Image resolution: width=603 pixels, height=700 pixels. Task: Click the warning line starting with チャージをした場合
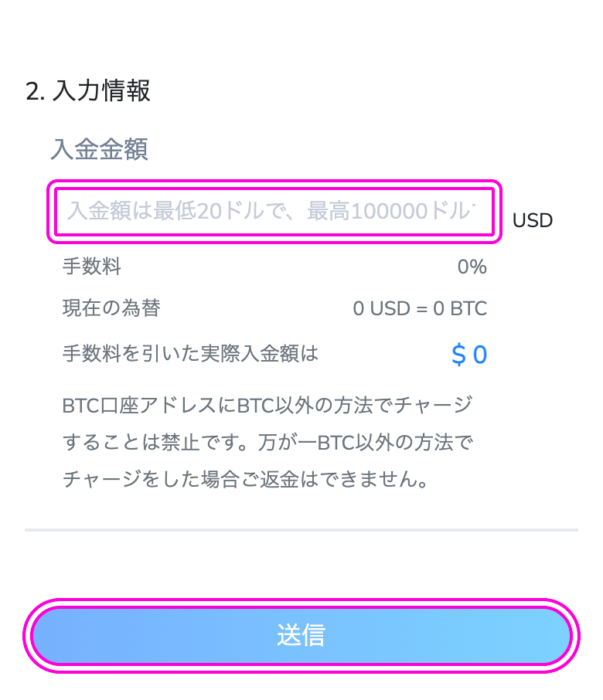pos(245,480)
